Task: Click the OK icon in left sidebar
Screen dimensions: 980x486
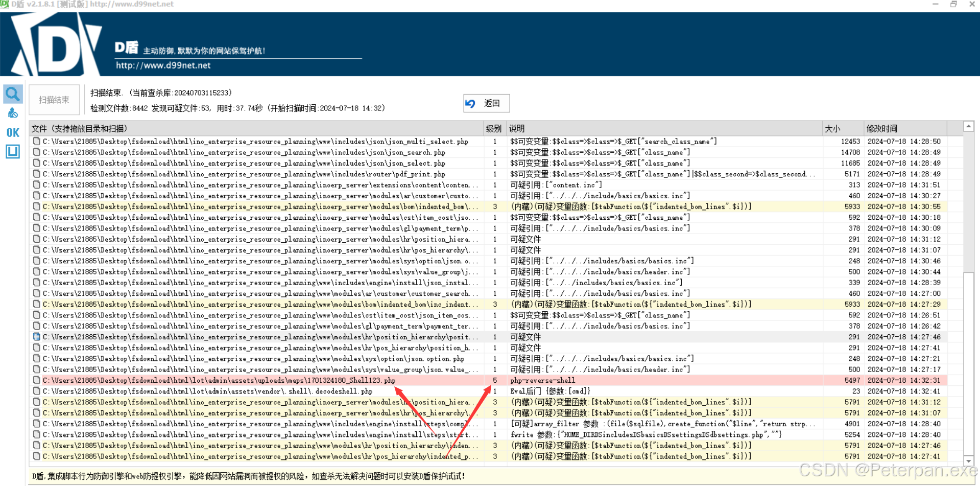Action: (x=13, y=132)
